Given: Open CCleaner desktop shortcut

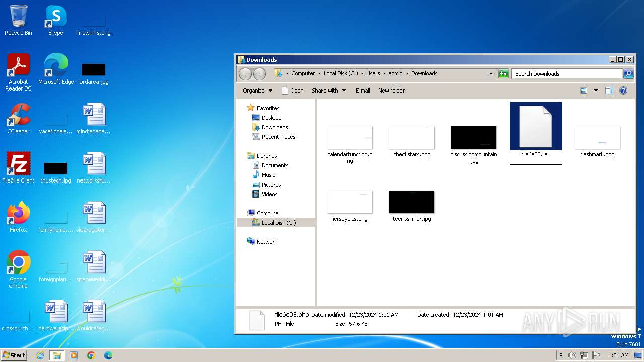Looking at the screenshot, I should tap(18, 119).
